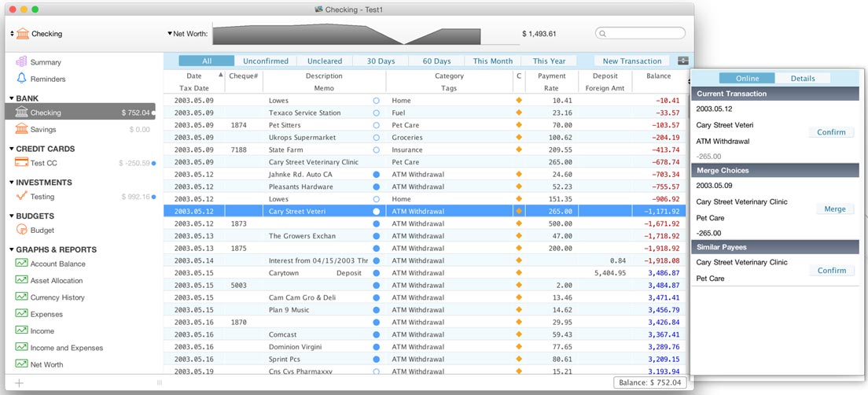Confirm the Similar Payees suggestion
The image size is (868, 395).
pos(832,271)
